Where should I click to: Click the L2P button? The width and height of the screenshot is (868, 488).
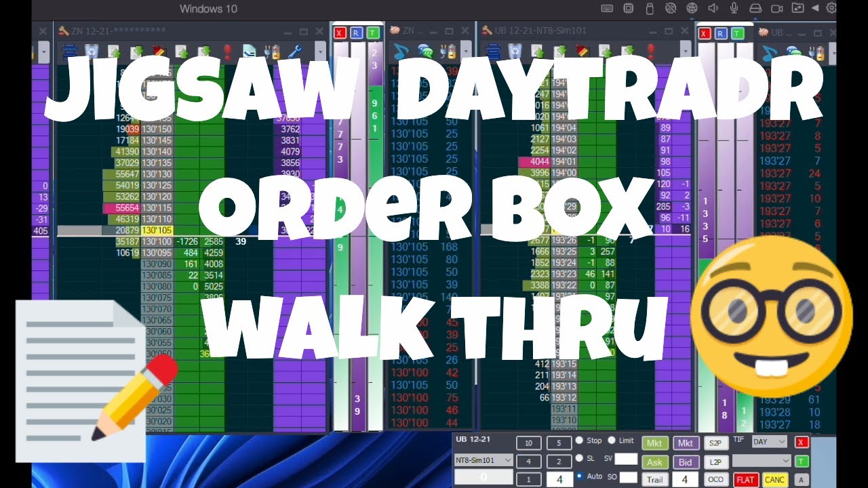[x=715, y=462]
